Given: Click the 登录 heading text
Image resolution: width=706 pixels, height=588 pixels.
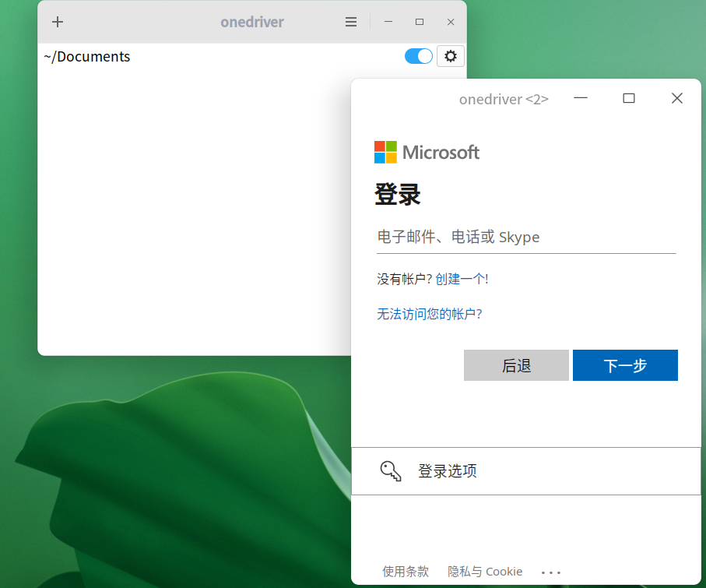Looking at the screenshot, I should point(397,195).
